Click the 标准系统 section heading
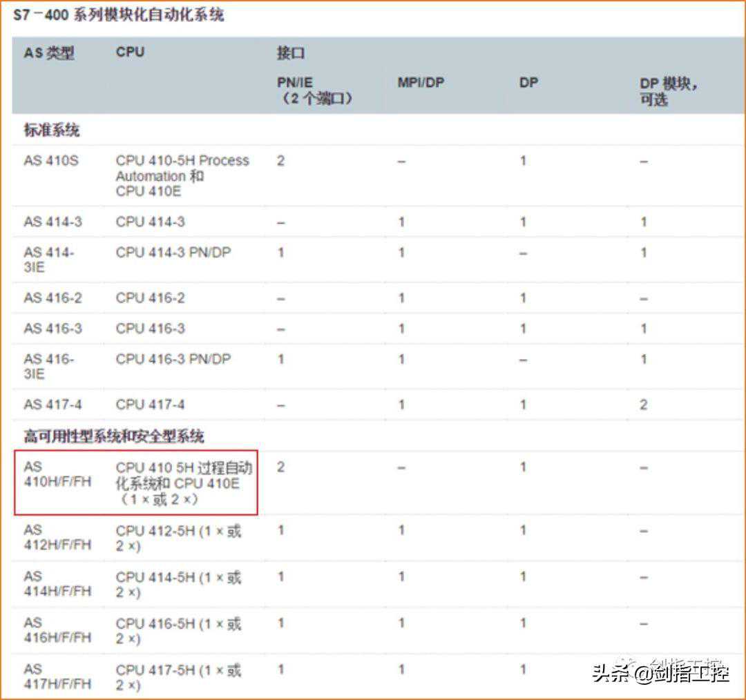Image resolution: width=746 pixels, height=700 pixels. 52,130
